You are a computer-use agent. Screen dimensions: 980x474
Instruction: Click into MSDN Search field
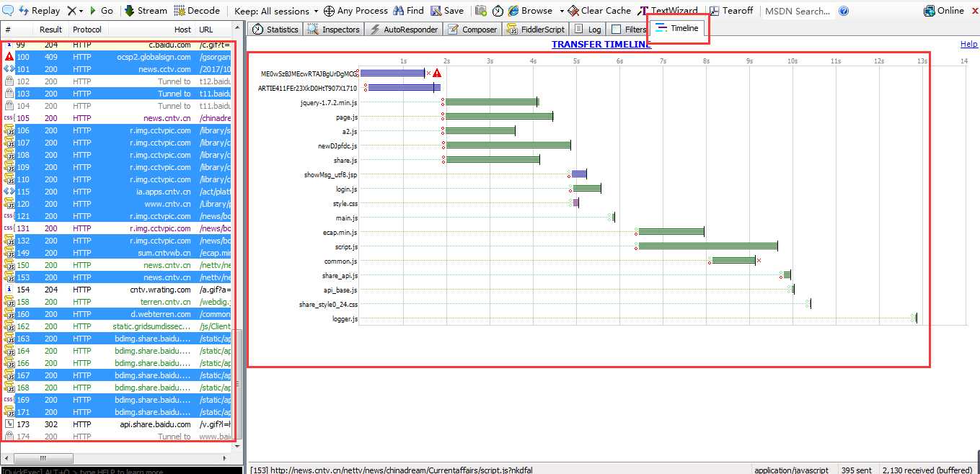(x=798, y=11)
